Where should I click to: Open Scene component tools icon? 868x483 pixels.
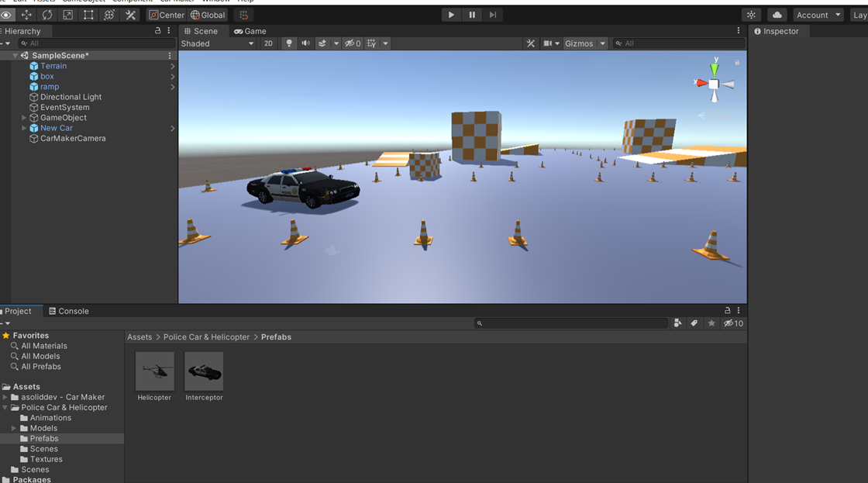[x=531, y=43]
